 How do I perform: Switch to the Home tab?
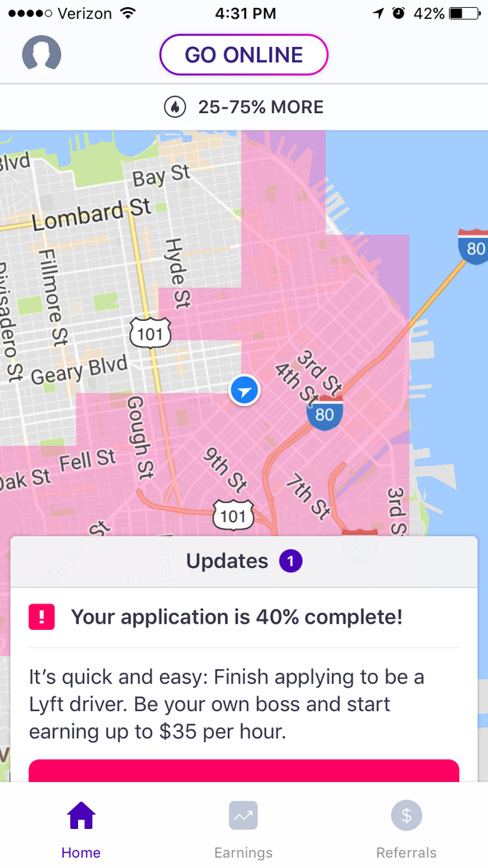81,830
